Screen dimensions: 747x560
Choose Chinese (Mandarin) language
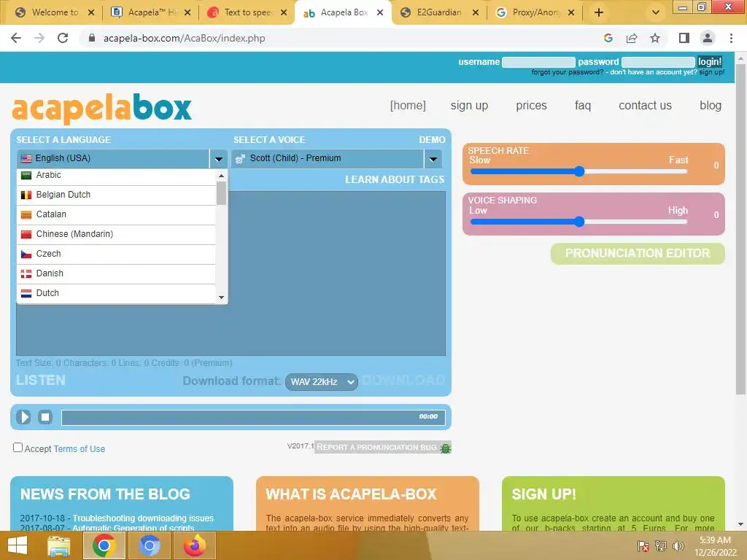(116, 234)
